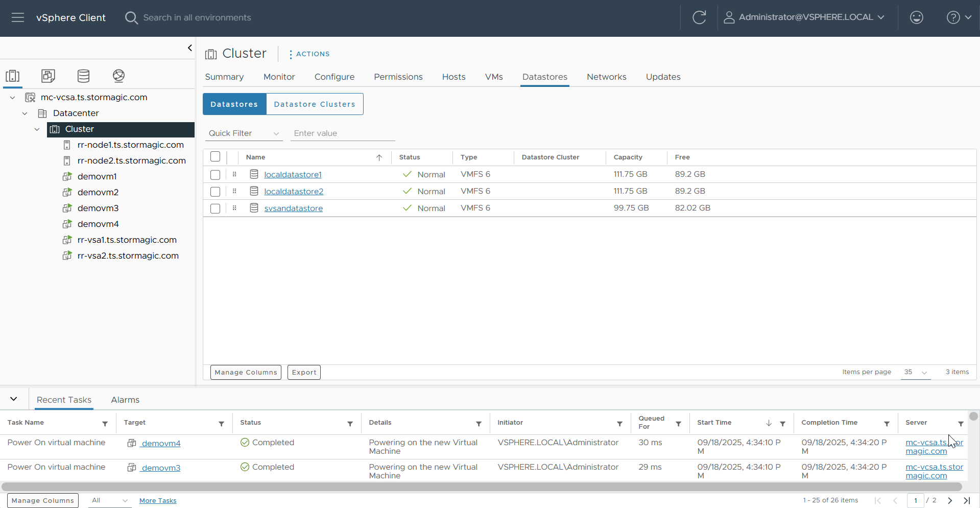Click the horizontal scrollbar in tasks panel
The height and width of the screenshot is (508, 980).
click(482, 487)
